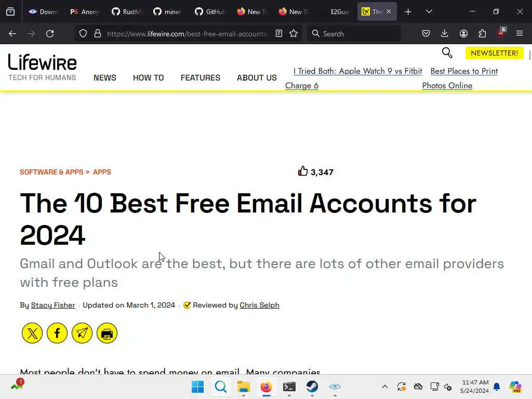Open the Downloads panel
Screen dimensions: 532x399
445,34
